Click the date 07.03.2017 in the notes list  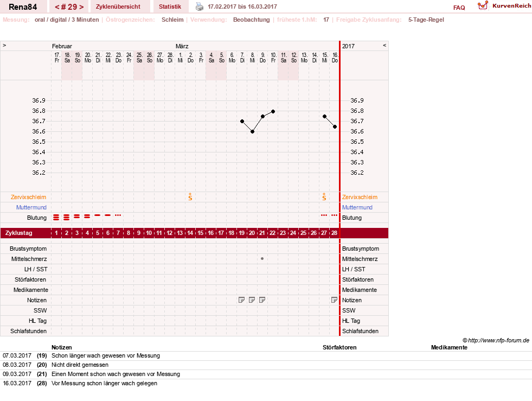click(x=17, y=356)
